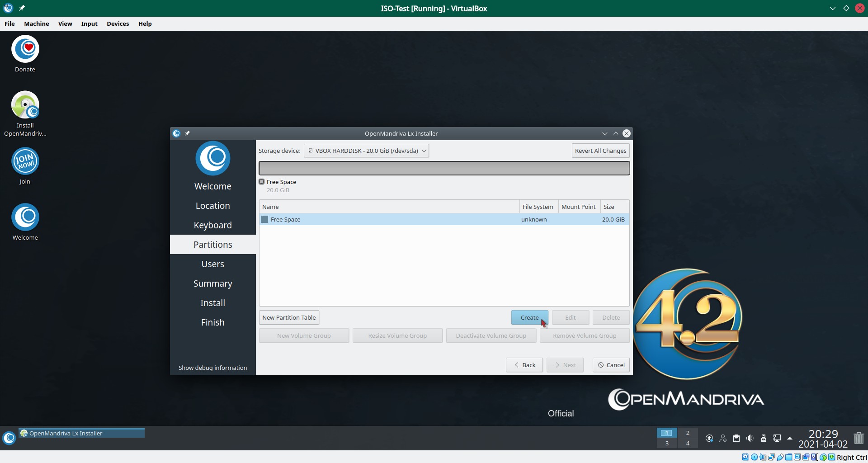Open the wired network tray icon
Screen dimensions: 868x463
pos(777,438)
